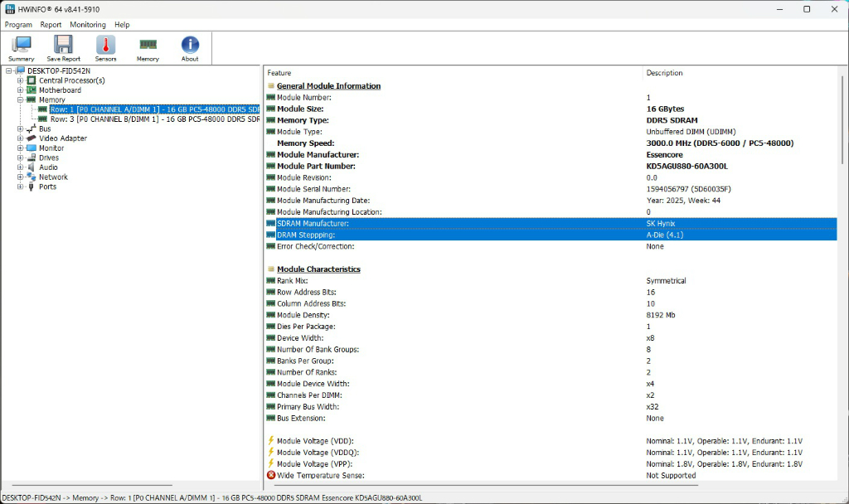Click the Motherboard tree icon
849x504 pixels.
[x=32, y=90]
